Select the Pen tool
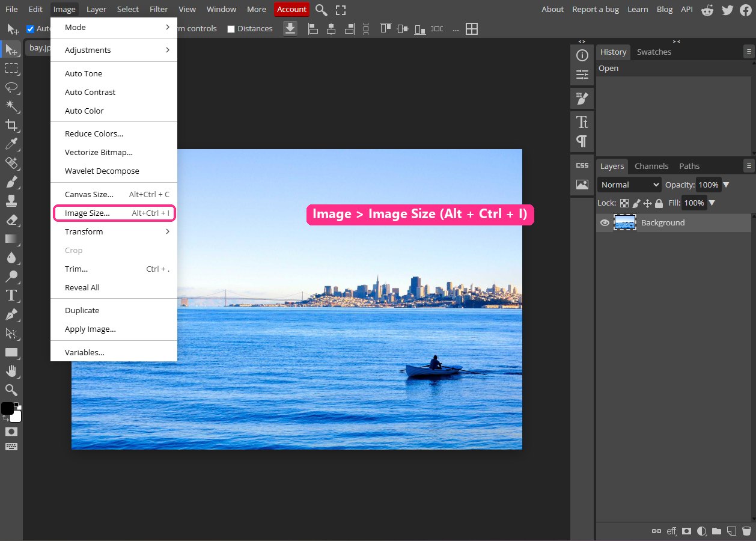 [11, 314]
